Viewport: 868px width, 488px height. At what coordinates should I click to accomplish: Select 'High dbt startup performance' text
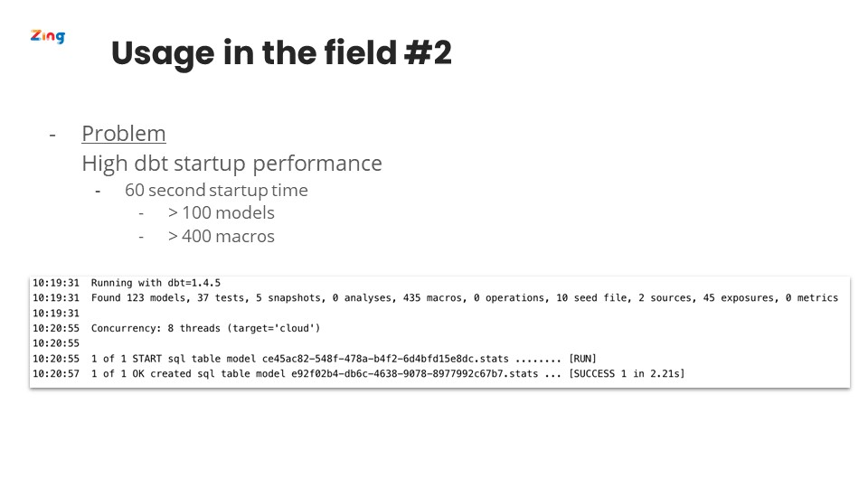(232, 164)
